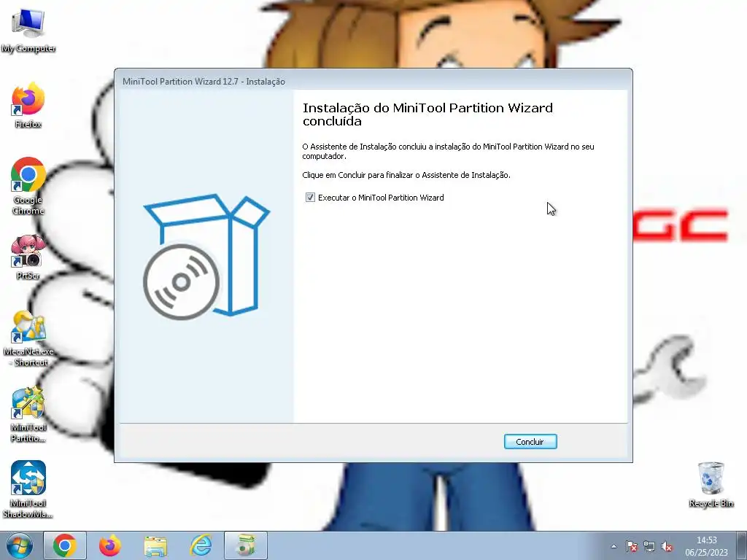747x560 pixels.
Task: Select the MecaNet.exe shortcut icon
Action: click(28, 338)
